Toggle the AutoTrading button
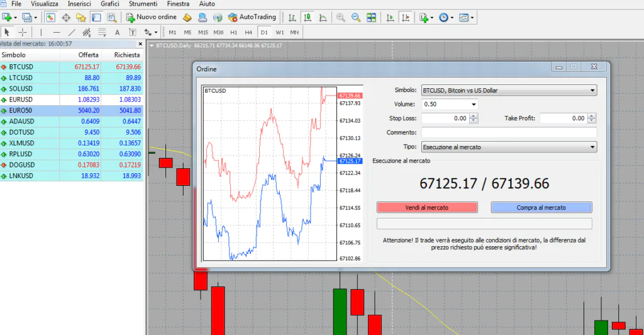Screen dimensions: 644x335 point(252,17)
